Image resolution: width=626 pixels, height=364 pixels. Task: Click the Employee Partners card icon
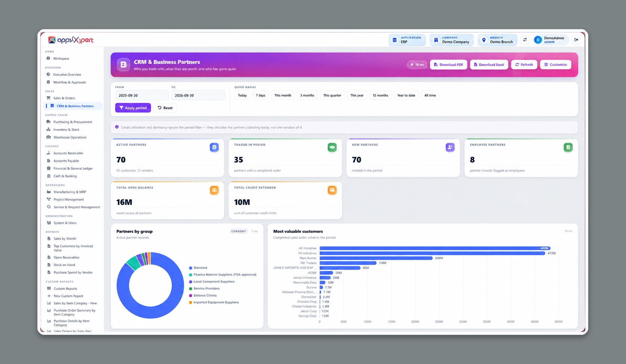coord(568,147)
